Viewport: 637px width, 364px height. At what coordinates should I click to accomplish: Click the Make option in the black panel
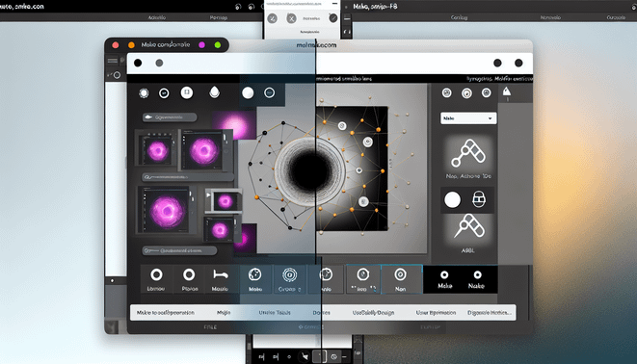click(x=445, y=279)
